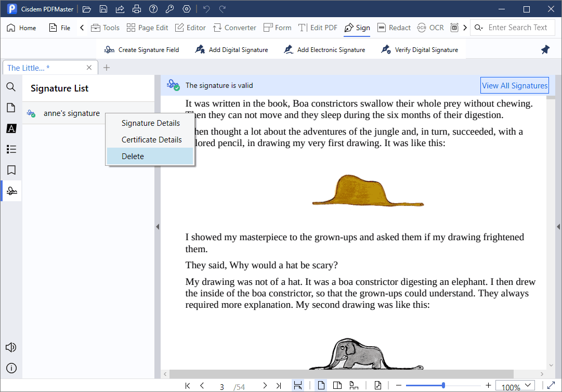
Task: Open the outline list sidebar panel
Action: (11, 149)
